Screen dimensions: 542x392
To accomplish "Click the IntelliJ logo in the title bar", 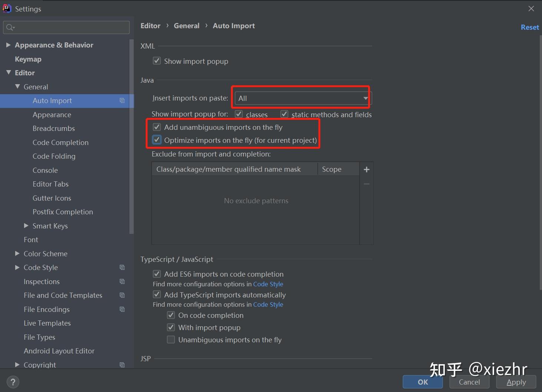I will 7,8.
